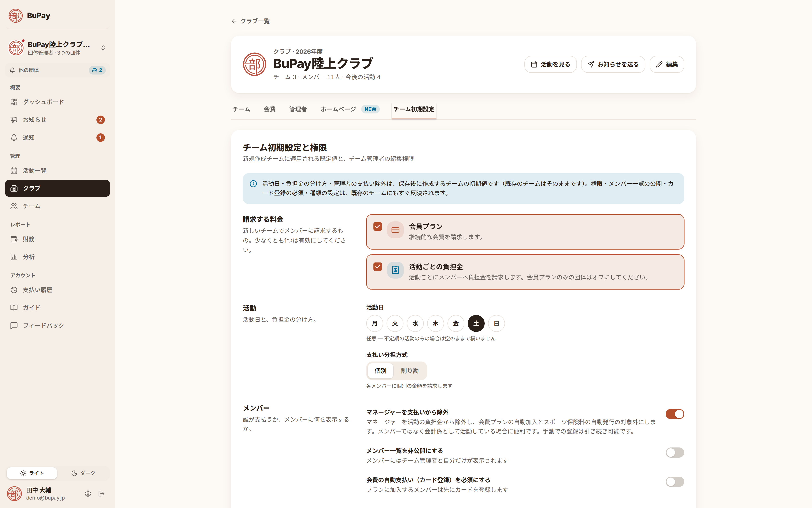Click the NEW badge on ホームページ
The height and width of the screenshot is (508, 812).
click(x=370, y=109)
